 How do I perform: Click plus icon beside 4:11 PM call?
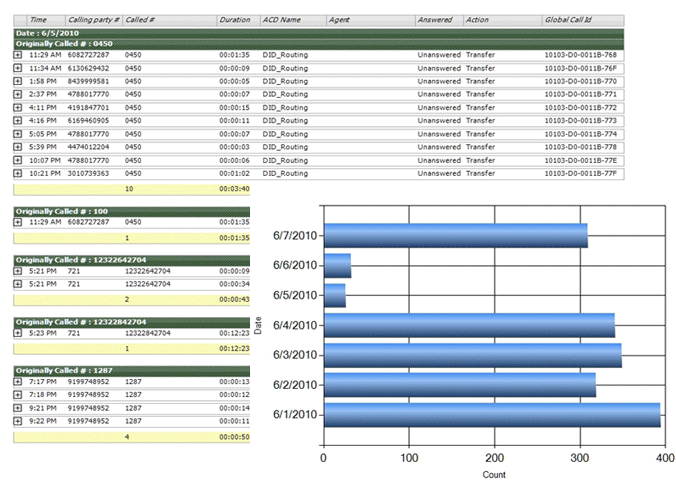point(18,107)
